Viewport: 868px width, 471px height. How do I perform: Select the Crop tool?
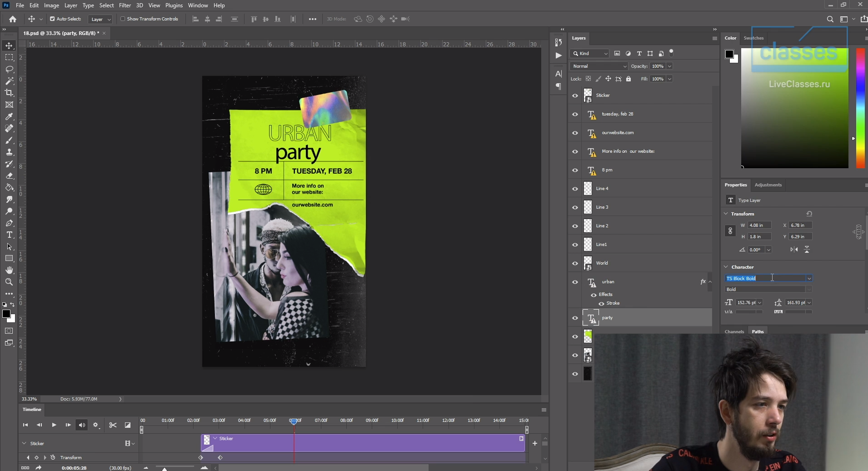(9, 93)
